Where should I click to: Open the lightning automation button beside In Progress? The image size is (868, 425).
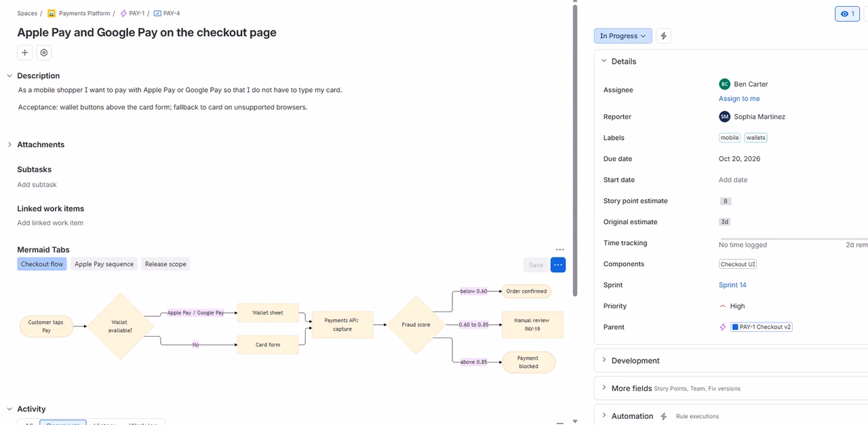coord(664,36)
